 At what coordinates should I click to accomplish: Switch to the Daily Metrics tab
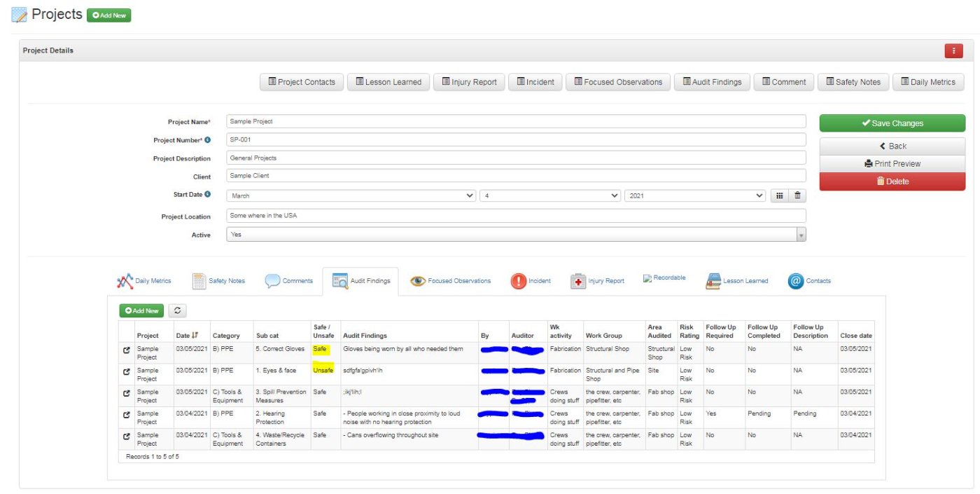143,281
